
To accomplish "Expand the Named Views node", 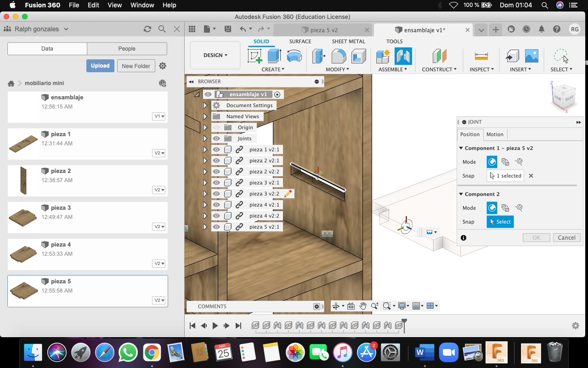I will [205, 116].
